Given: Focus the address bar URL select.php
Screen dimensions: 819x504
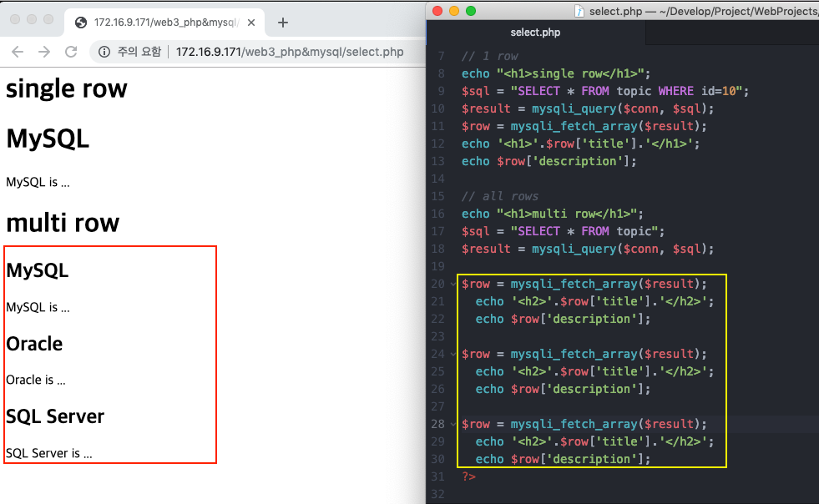Looking at the screenshot, I should tap(290, 52).
